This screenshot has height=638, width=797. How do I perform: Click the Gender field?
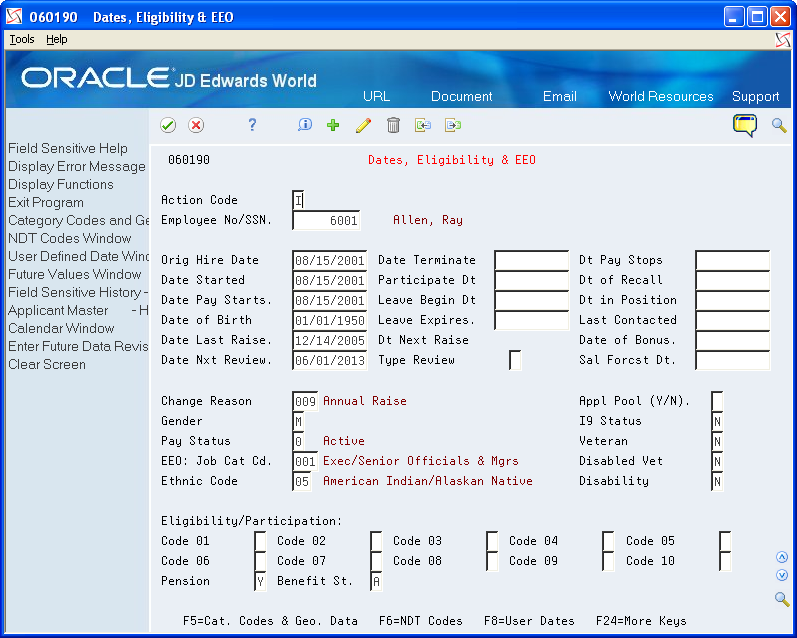tap(298, 421)
